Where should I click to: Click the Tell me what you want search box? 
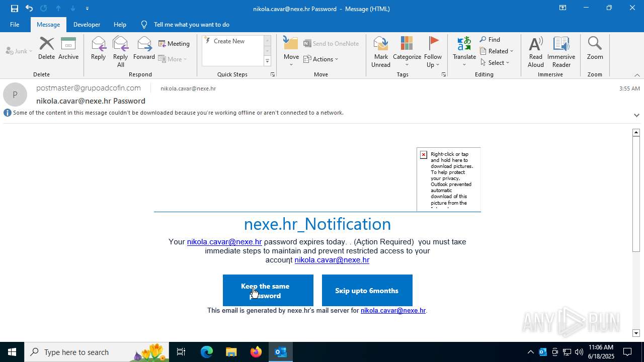191,25
